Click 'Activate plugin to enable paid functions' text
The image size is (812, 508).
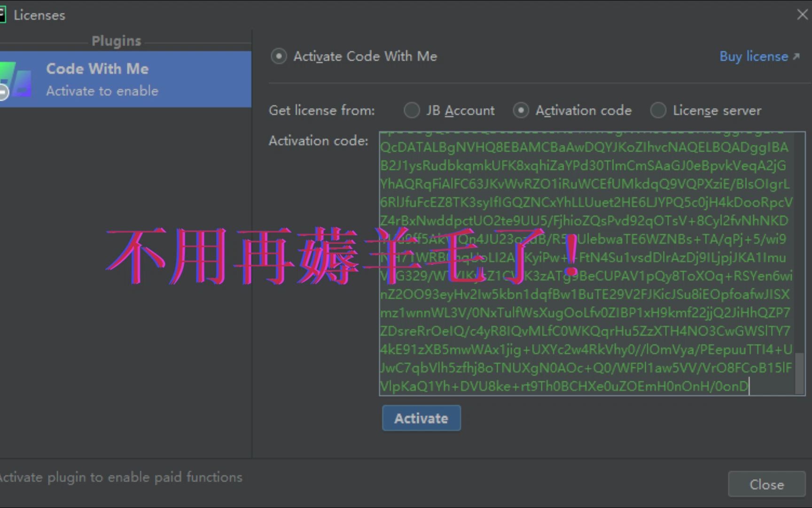click(121, 477)
